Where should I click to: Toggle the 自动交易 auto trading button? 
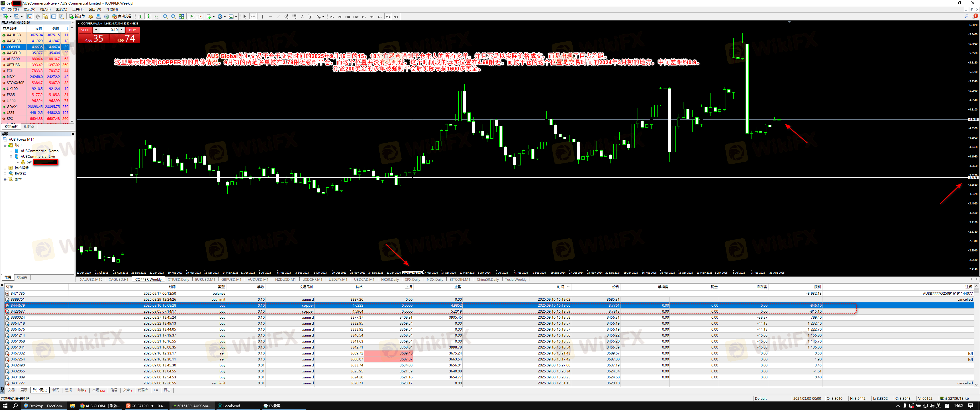pyautogui.click(x=122, y=16)
